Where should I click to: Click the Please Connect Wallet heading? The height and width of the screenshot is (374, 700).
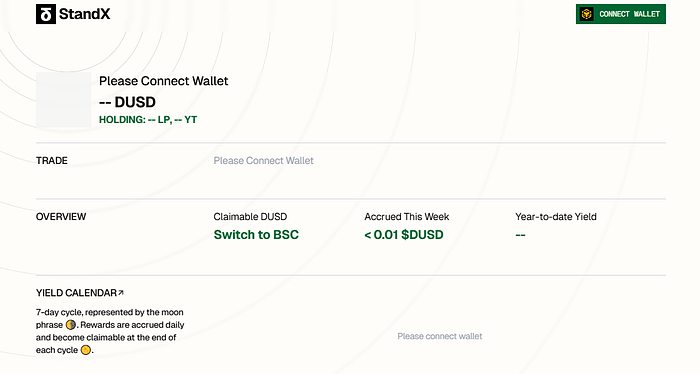pyautogui.click(x=163, y=81)
